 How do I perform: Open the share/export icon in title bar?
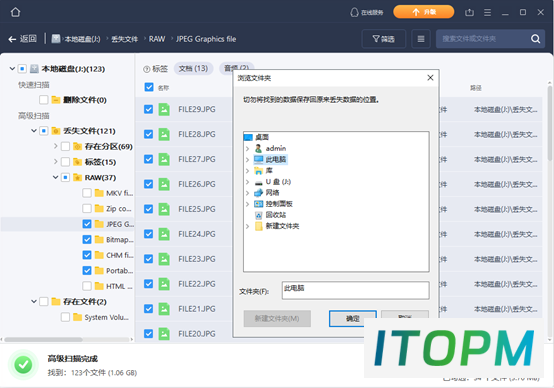pos(469,12)
